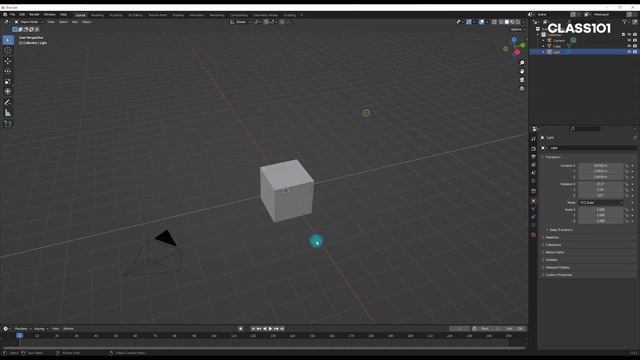
Task: Toggle visibility eye of Collection in outliner
Action: (x=629, y=35)
